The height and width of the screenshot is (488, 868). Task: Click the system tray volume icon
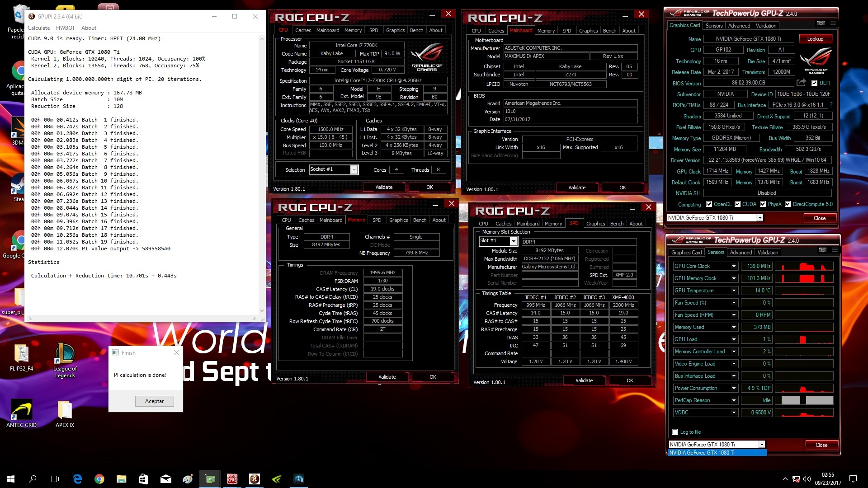pyautogui.click(x=807, y=479)
